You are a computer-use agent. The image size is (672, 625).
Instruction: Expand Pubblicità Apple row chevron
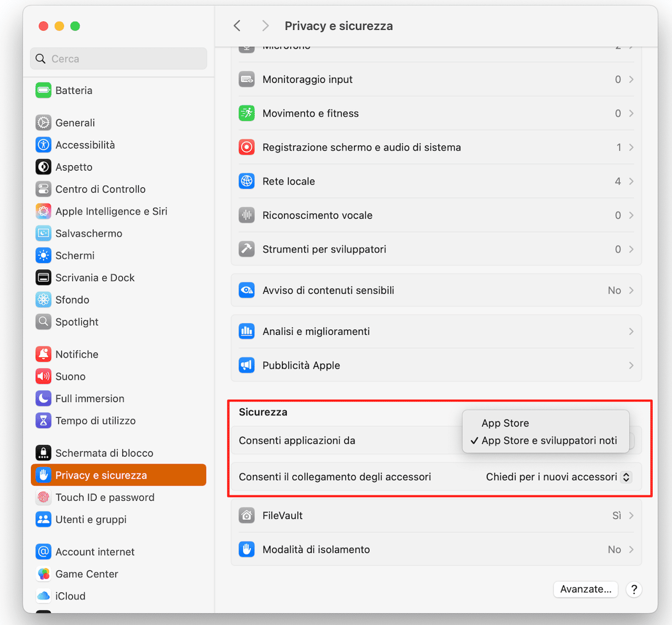coord(631,365)
